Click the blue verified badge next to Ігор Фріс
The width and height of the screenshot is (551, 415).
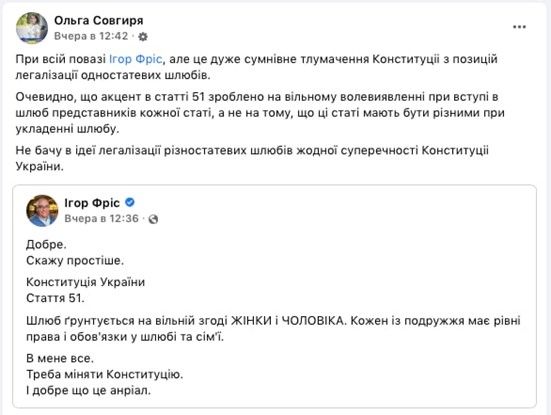tap(130, 202)
